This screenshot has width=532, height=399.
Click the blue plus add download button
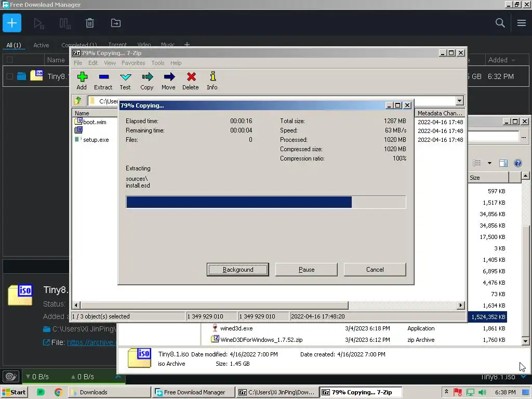(x=12, y=23)
